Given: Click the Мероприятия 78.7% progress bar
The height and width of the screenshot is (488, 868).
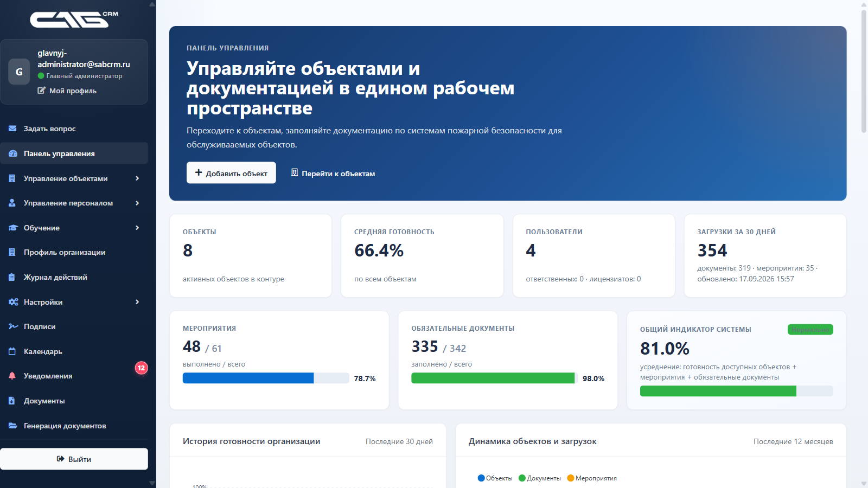Looking at the screenshot, I should [266, 378].
